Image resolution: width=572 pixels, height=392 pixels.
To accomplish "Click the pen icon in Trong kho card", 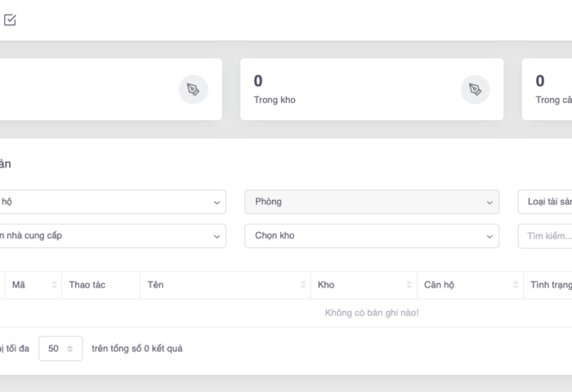I will pos(475,90).
